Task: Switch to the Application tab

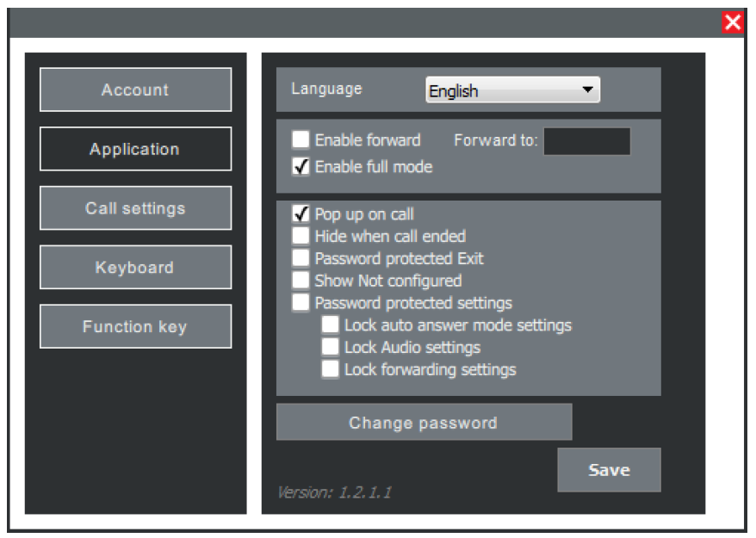Action: pos(135,149)
